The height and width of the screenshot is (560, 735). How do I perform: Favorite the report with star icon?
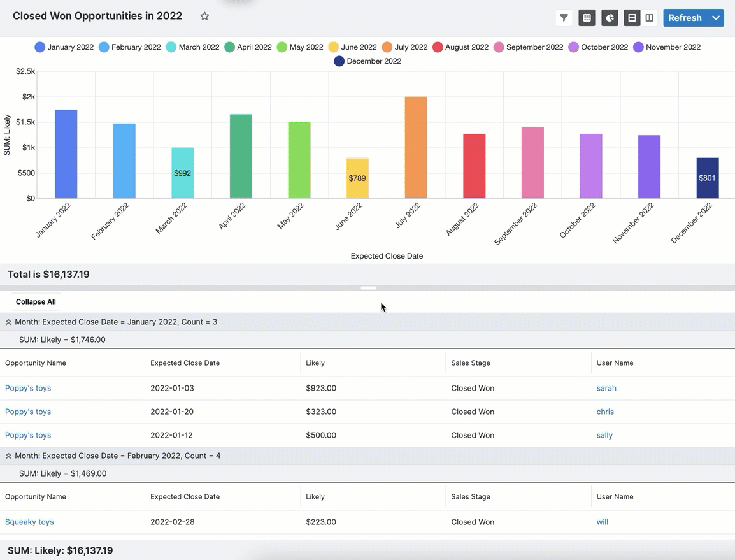[204, 17]
